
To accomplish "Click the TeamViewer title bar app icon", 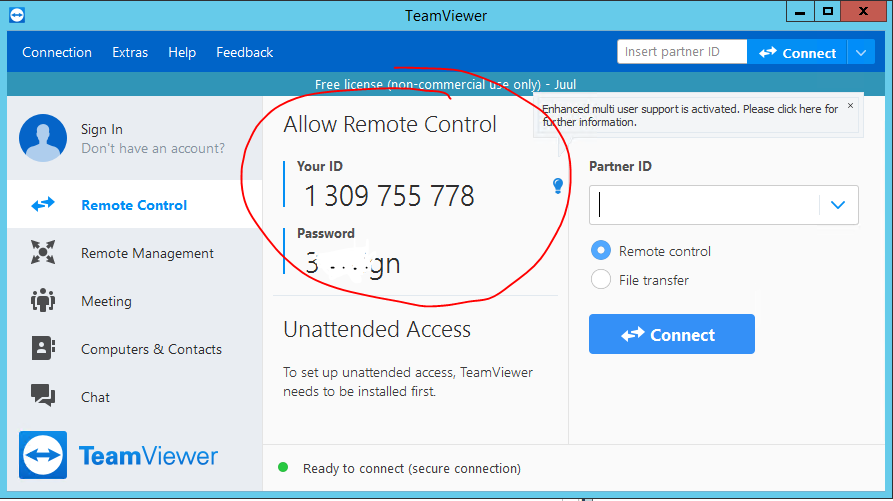I will [17, 15].
